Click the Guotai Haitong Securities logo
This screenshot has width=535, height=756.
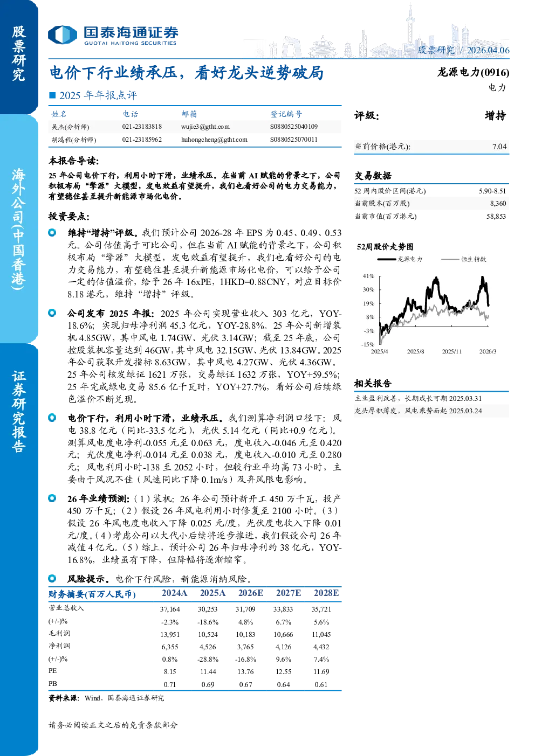[113, 35]
